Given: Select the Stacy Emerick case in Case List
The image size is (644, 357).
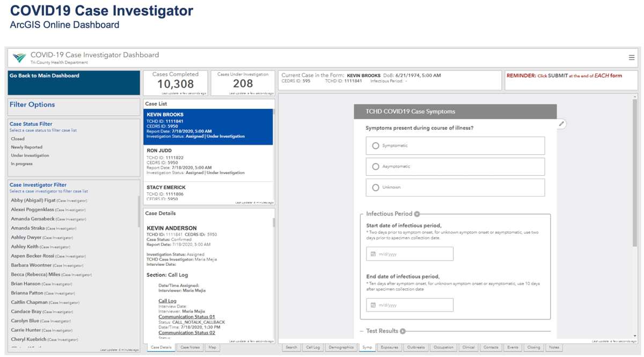Looking at the screenshot, I should pyautogui.click(x=208, y=193).
